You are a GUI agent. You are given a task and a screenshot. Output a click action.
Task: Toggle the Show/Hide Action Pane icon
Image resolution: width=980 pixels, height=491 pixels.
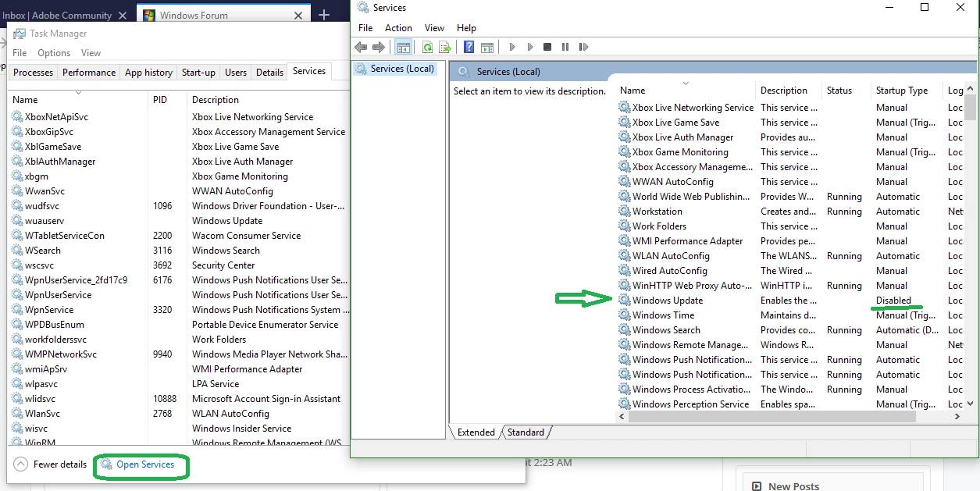(487, 48)
